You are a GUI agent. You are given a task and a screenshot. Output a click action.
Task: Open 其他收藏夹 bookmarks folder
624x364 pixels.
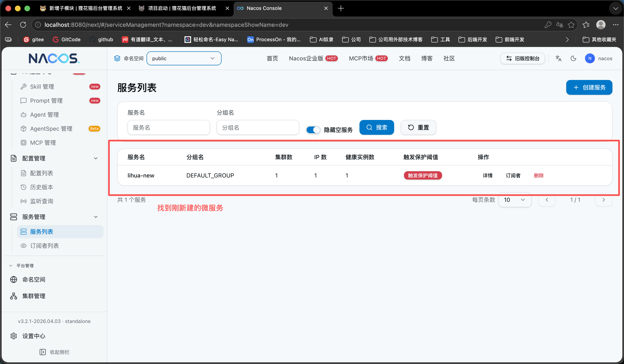coord(599,40)
